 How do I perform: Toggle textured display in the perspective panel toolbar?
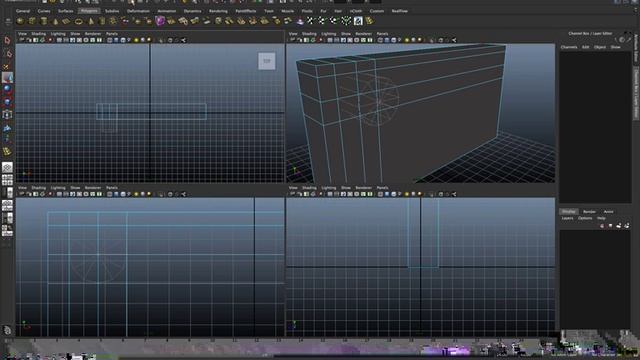(x=400, y=40)
